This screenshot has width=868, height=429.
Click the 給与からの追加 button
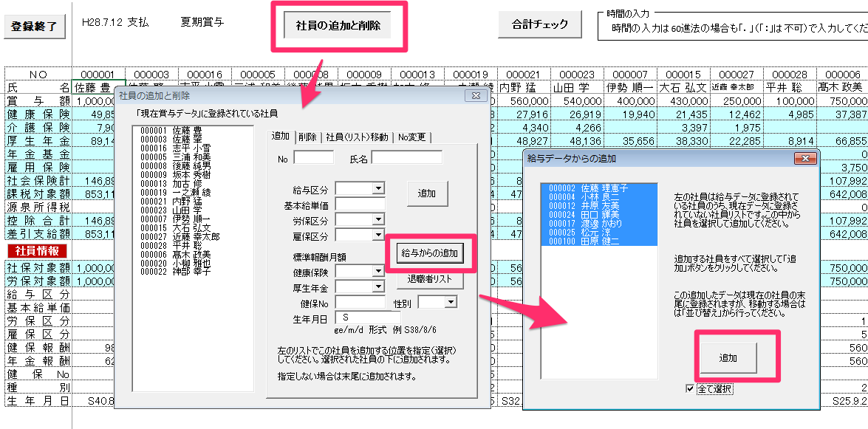pyautogui.click(x=430, y=253)
